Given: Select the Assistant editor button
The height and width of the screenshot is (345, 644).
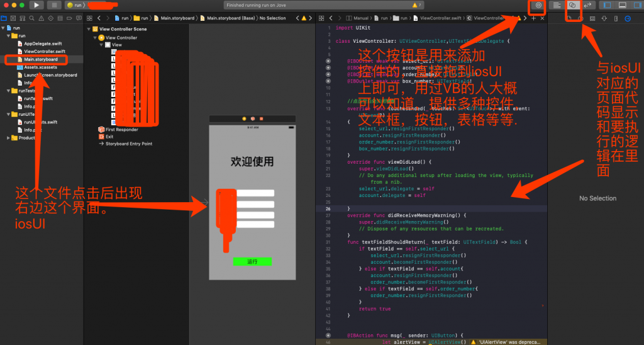Looking at the screenshot, I should pyautogui.click(x=572, y=5).
